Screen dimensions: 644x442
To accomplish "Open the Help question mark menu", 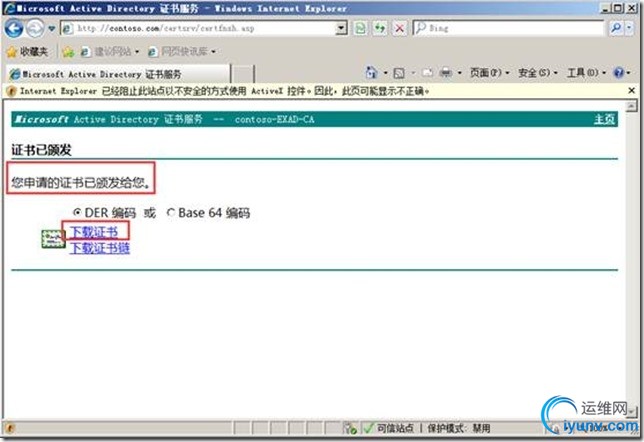I will click(x=621, y=73).
